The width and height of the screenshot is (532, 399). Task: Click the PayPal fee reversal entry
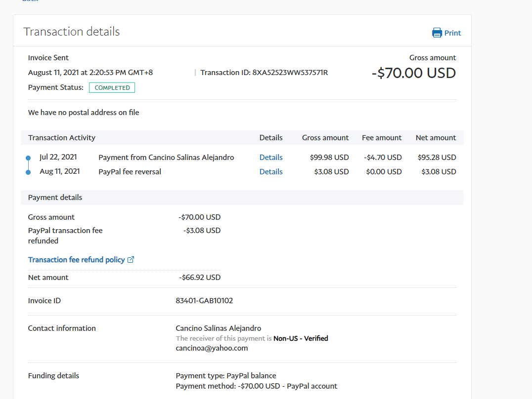pos(130,172)
